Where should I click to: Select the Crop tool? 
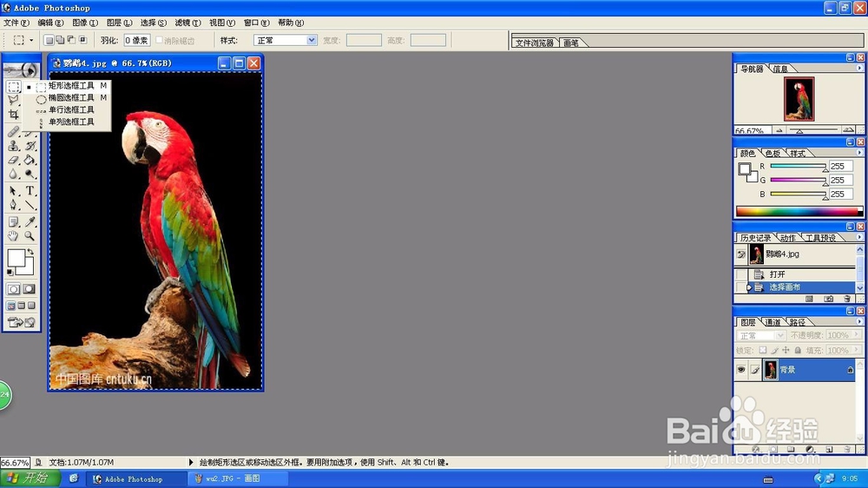pos(13,115)
